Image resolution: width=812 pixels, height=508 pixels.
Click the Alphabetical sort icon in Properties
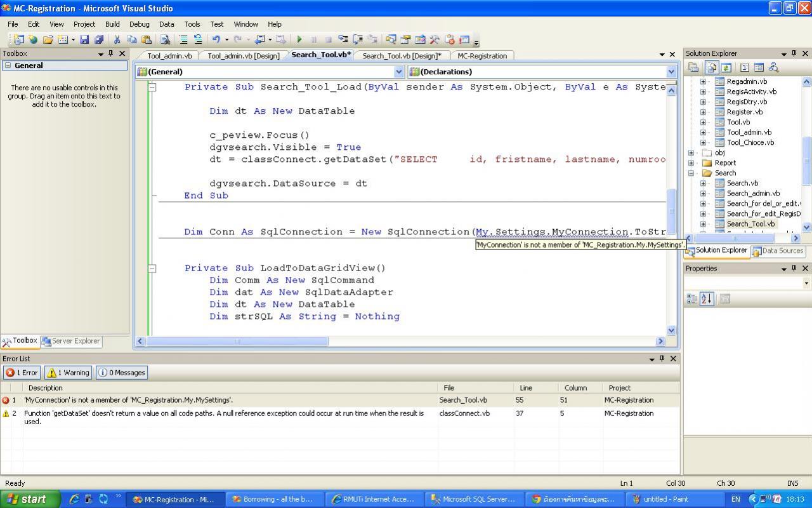pyautogui.click(x=707, y=298)
